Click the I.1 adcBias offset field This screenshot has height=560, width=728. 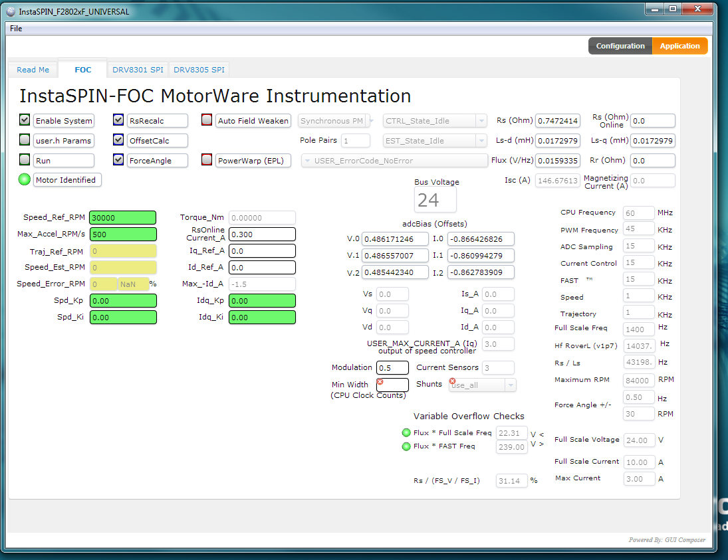(481, 256)
